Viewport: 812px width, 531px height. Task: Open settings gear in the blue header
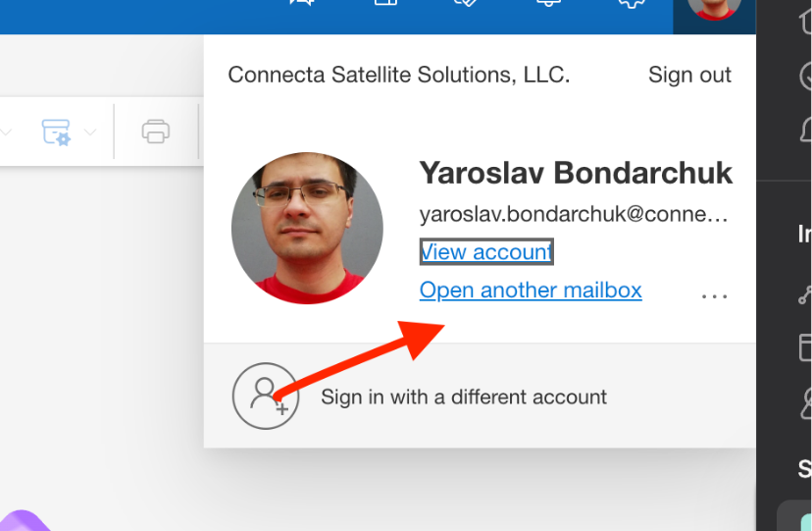630,5
